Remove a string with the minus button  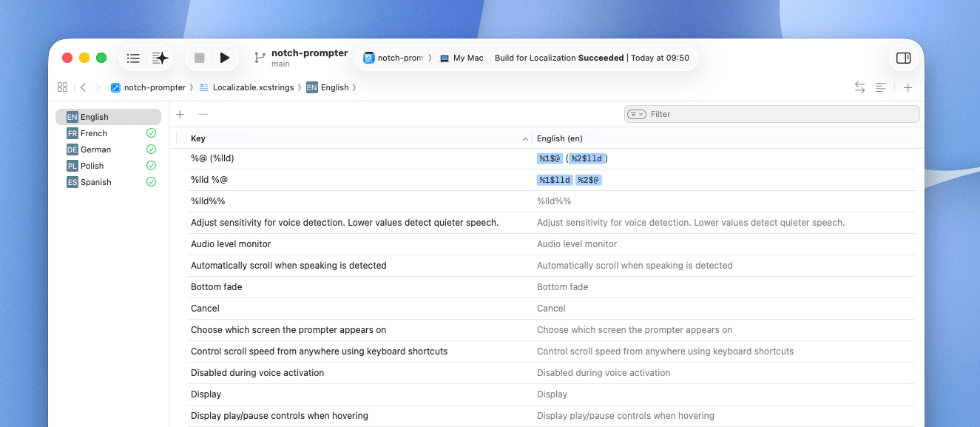[203, 114]
